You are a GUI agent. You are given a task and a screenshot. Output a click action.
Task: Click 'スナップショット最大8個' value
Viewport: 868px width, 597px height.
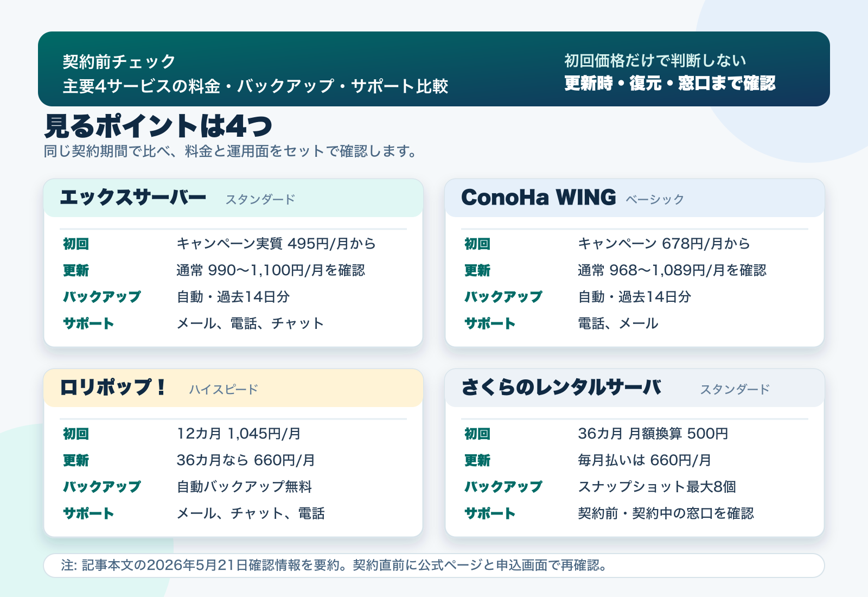[x=656, y=487]
